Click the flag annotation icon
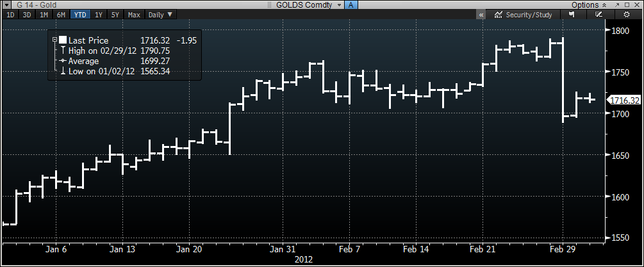The image size is (644, 267). pos(571,14)
